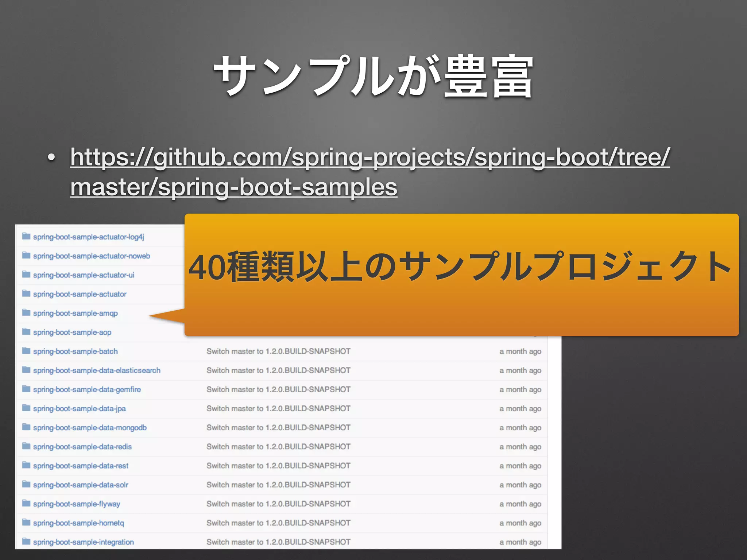Screen dimensions: 747x560
Task: Open the spring-boot-sample-actuator folder link
Action: pos(80,294)
